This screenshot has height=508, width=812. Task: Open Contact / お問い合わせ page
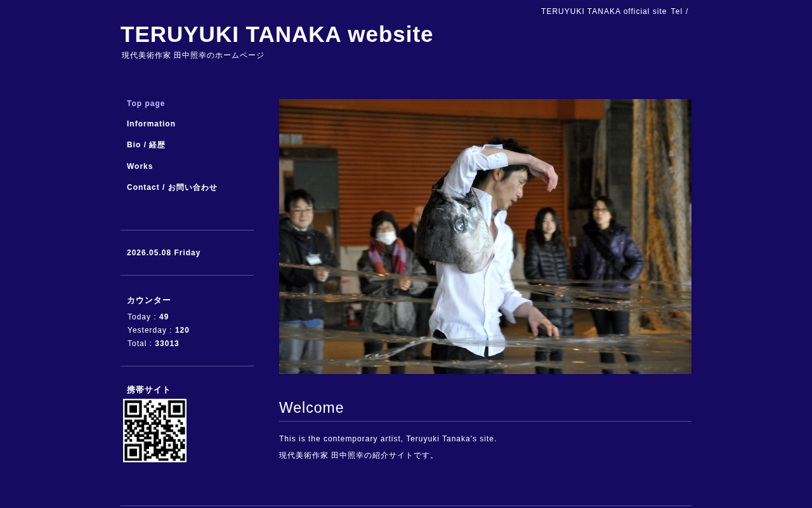[x=172, y=187]
